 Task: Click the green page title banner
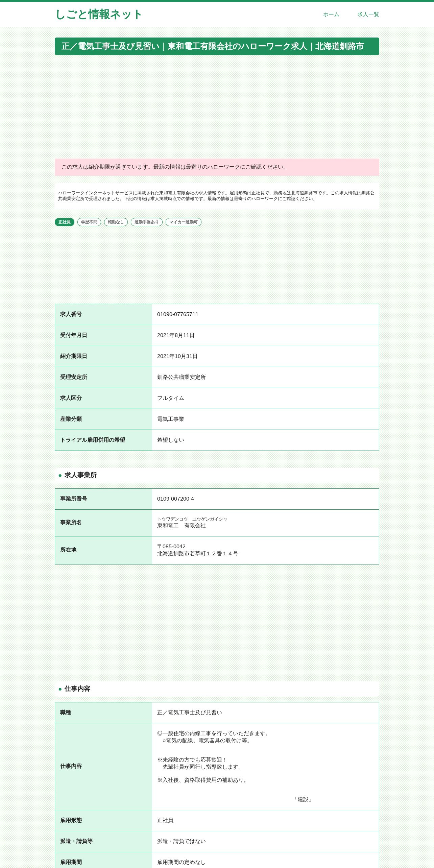217,46
